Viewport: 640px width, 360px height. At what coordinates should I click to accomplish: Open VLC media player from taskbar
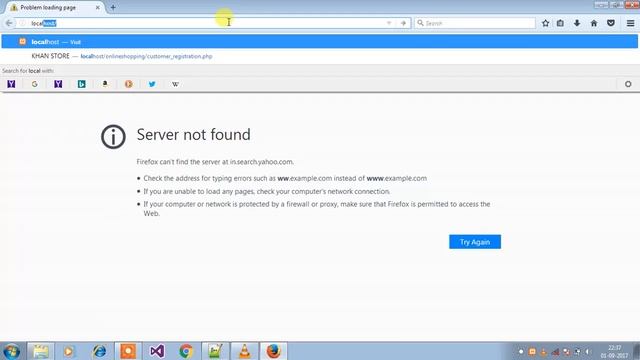[244, 351]
